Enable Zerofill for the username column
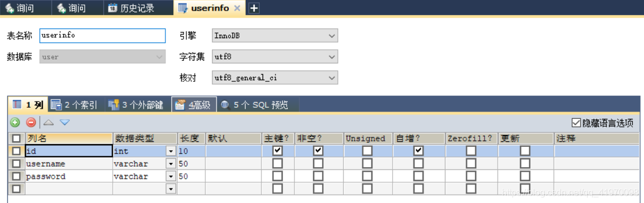644x203 pixels. click(x=471, y=164)
